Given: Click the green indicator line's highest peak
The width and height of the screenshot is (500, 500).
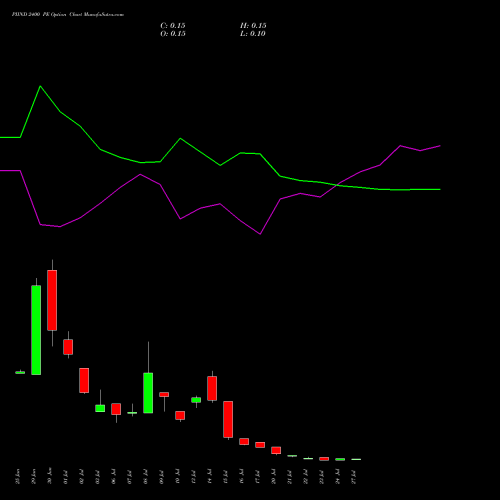Looking at the screenshot, I should (40, 86).
